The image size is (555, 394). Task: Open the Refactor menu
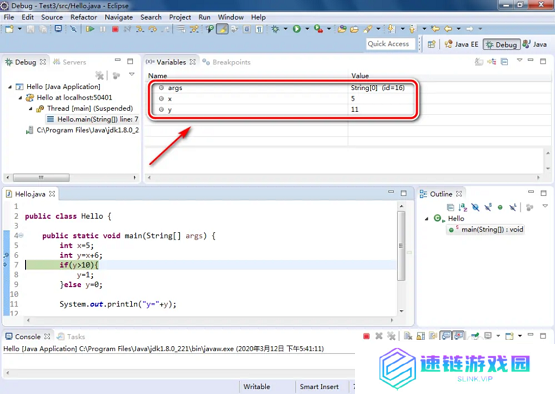pyautogui.click(x=84, y=17)
